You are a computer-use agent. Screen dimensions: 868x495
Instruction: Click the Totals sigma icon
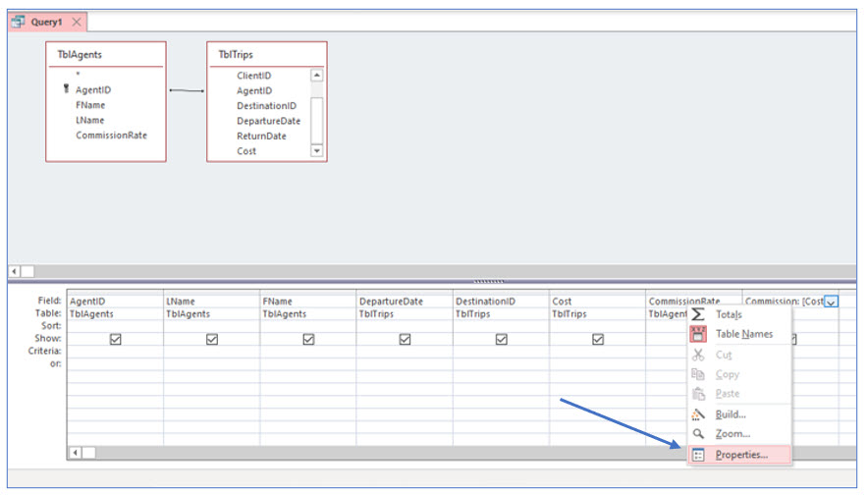(x=698, y=314)
